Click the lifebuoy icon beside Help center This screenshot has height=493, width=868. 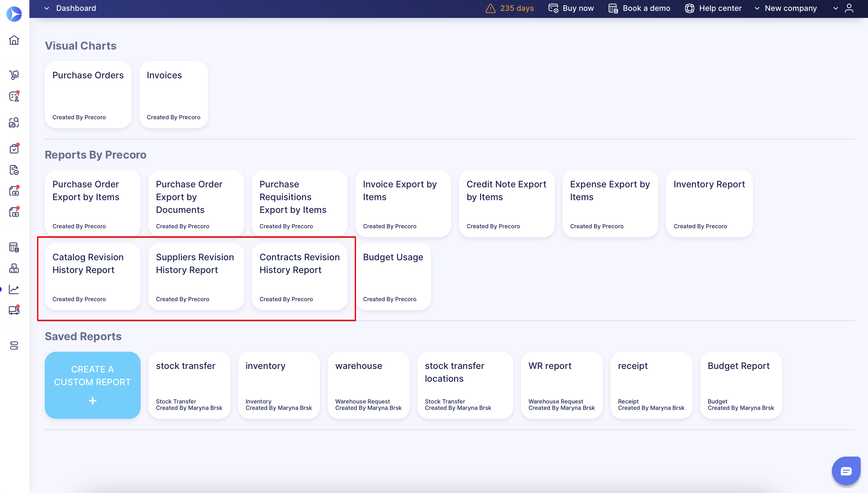[690, 8]
